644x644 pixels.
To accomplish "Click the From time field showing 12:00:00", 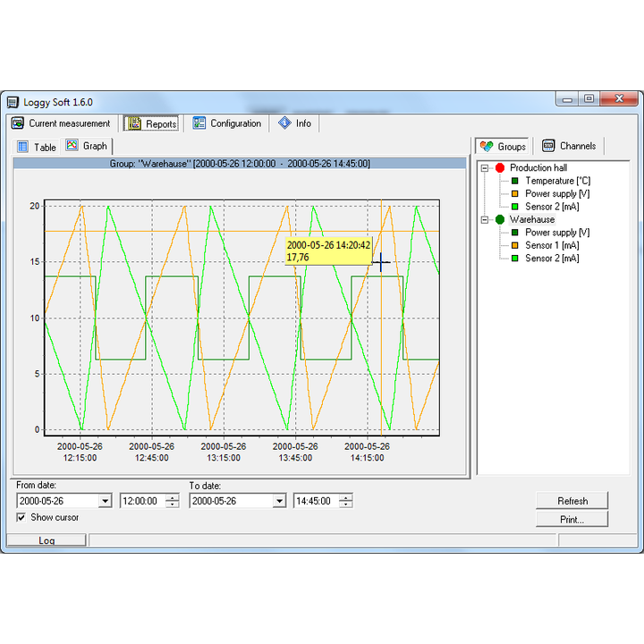I will point(140,501).
